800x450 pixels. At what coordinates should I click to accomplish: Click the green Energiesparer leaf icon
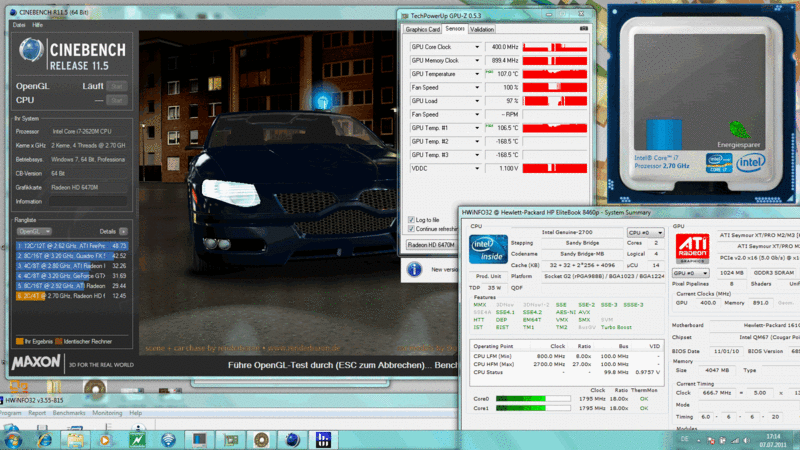point(737,129)
